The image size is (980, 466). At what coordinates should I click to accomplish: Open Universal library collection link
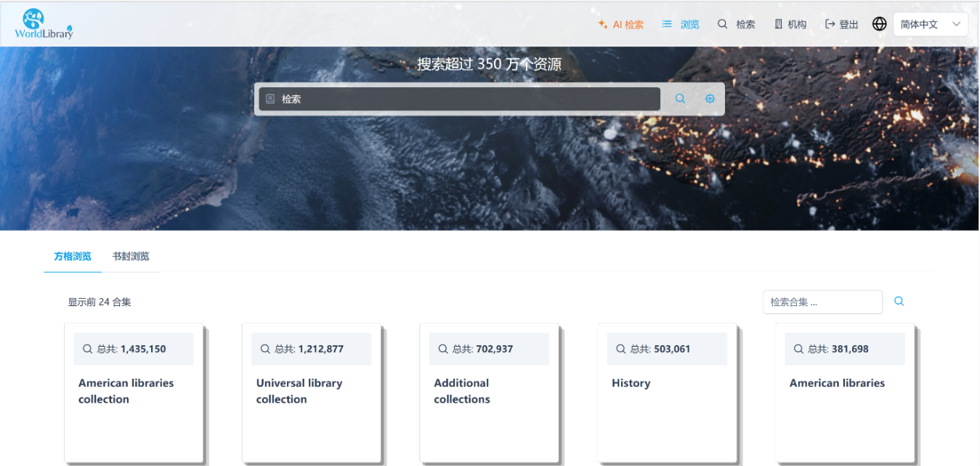(299, 391)
